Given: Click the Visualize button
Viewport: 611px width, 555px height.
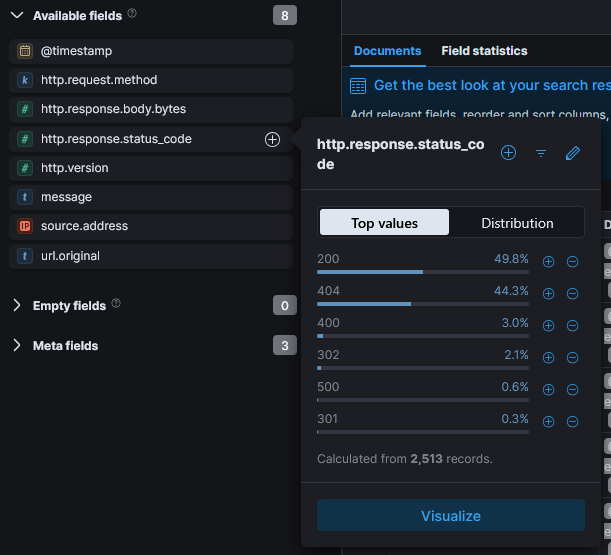Looking at the screenshot, I should tap(450, 516).
